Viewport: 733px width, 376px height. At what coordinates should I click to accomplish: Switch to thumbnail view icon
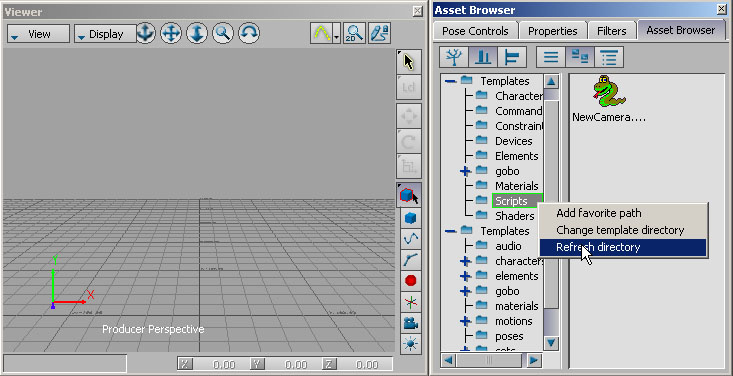580,58
